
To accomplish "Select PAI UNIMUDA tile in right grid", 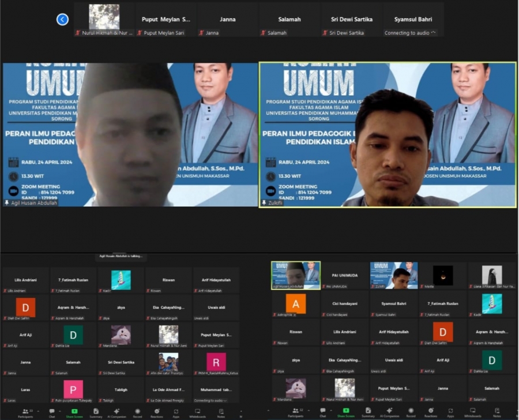I will click(345, 275).
